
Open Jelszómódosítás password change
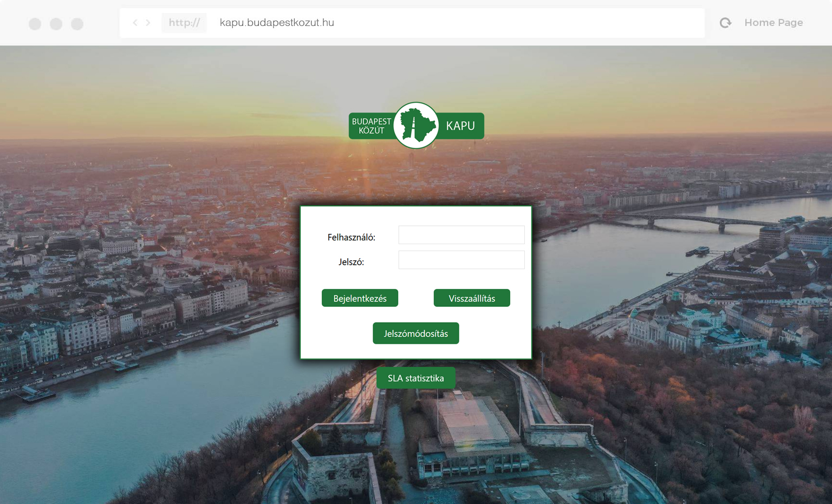coord(416,333)
